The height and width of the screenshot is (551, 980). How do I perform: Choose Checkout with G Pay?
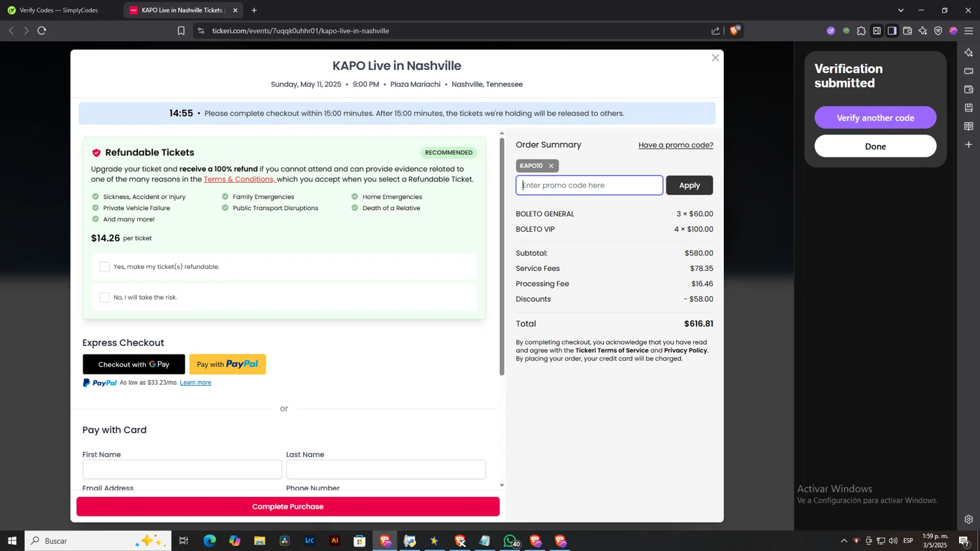click(x=134, y=364)
